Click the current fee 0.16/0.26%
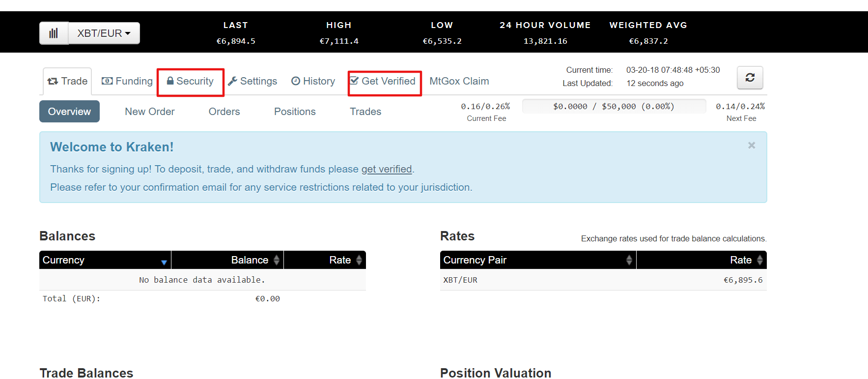This screenshot has width=868, height=379. click(485, 106)
